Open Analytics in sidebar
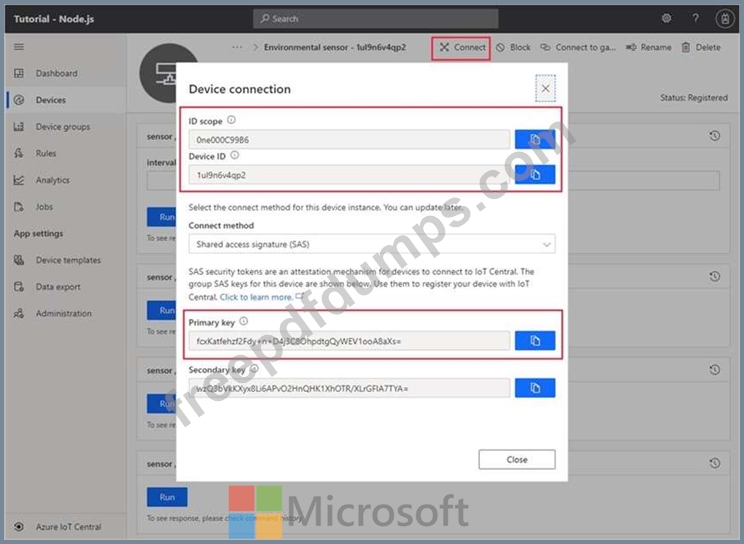This screenshot has height=544, width=744. [65, 180]
